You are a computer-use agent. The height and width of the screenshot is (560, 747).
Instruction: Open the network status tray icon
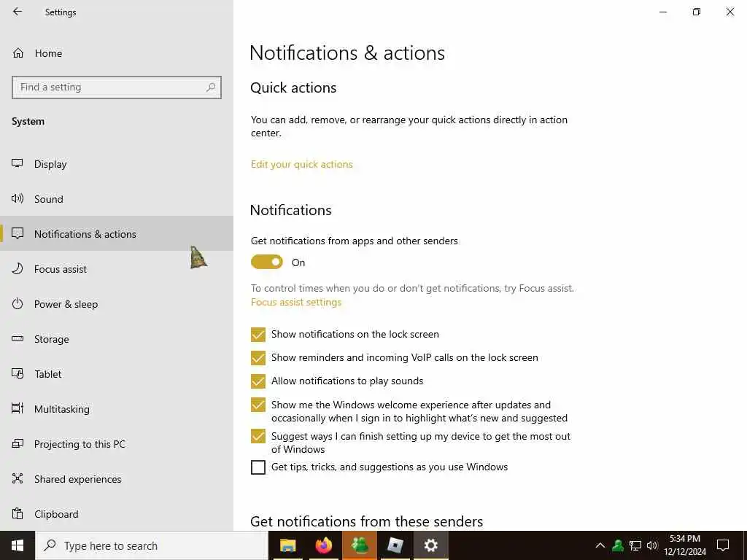pos(635,545)
